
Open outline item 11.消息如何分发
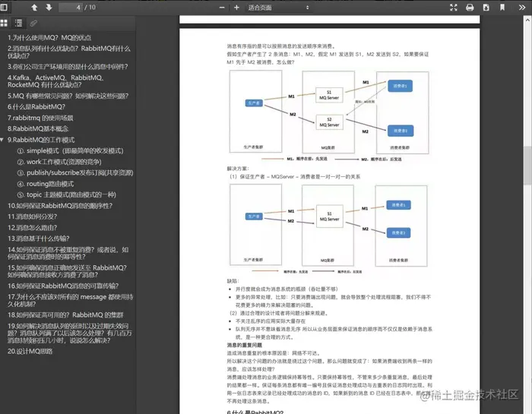[32, 216]
